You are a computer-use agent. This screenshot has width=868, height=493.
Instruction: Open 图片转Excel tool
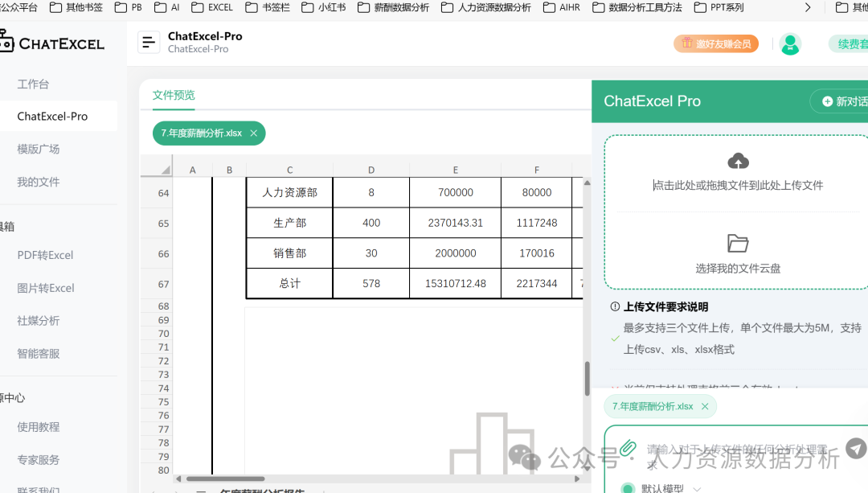tap(45, 288)
